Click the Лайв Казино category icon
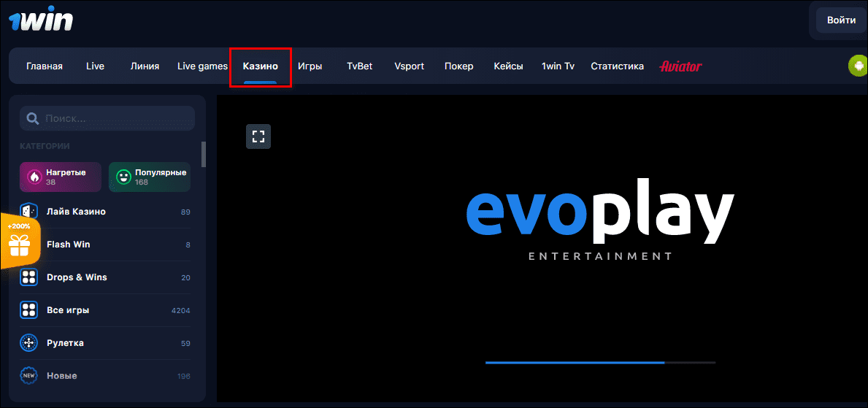 pyautogui.click(x=28, y=212)
